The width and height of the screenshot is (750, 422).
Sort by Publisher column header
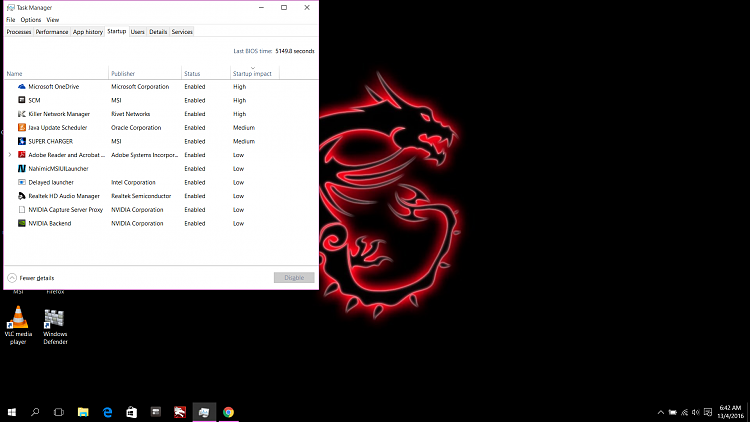click(145, 73)
